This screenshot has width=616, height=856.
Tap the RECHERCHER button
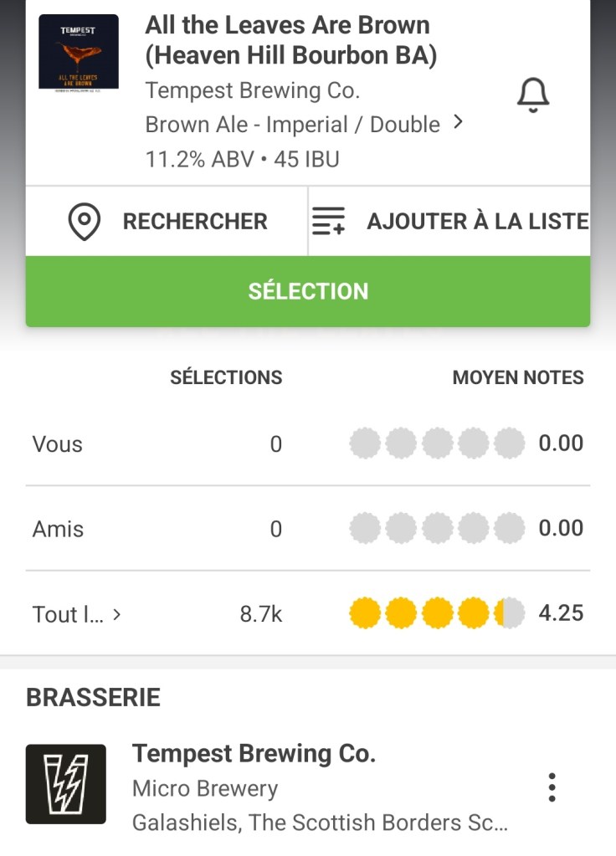click(194, 222)
